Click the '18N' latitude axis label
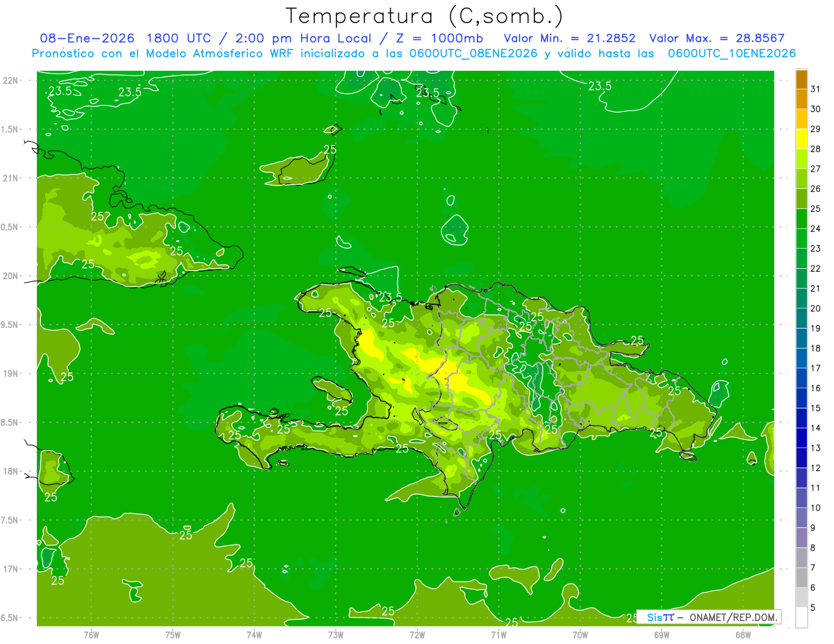The image size is (834, 644). (x=10, y=471)
